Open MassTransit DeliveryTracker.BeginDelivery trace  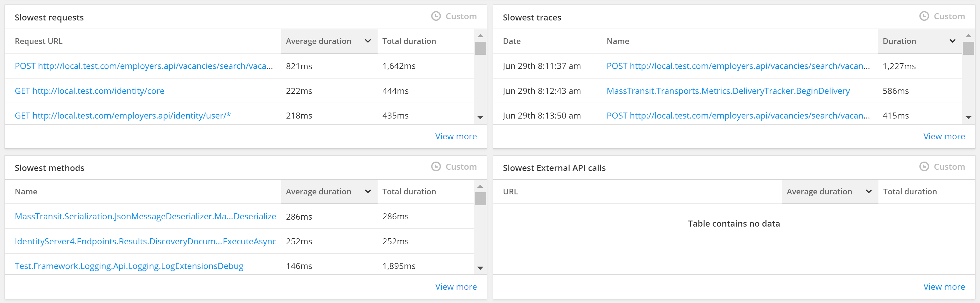tap(728, 91)
